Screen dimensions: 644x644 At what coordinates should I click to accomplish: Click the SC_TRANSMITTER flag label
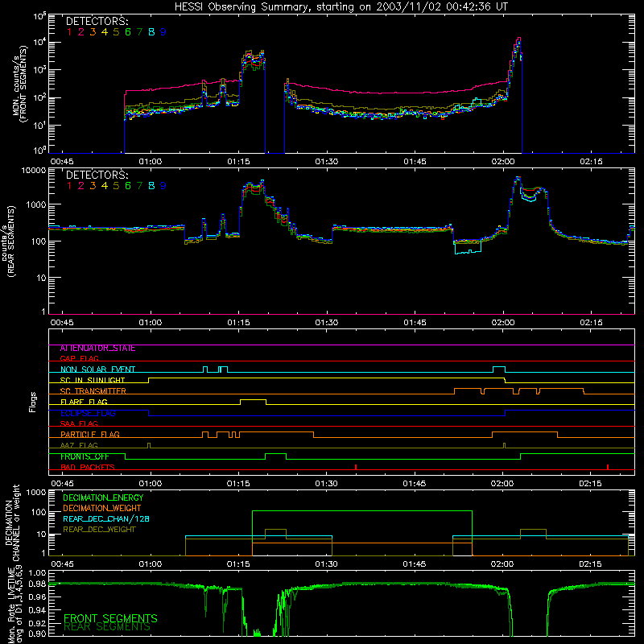coord(93,391)
